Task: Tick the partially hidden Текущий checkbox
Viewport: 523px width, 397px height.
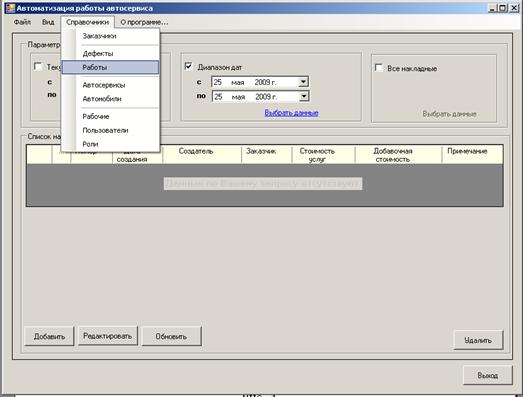Action: [x=38, y=66]
